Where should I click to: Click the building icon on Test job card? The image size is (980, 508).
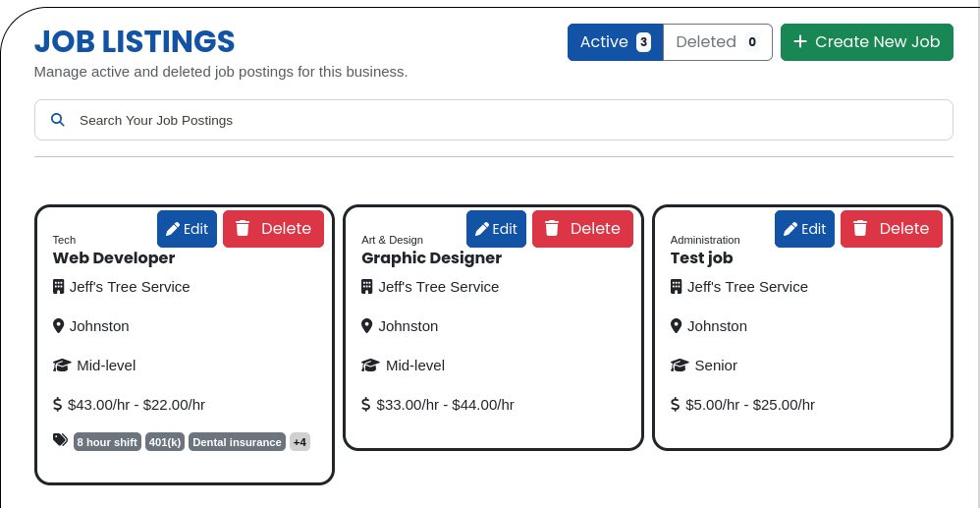(676, 287)
